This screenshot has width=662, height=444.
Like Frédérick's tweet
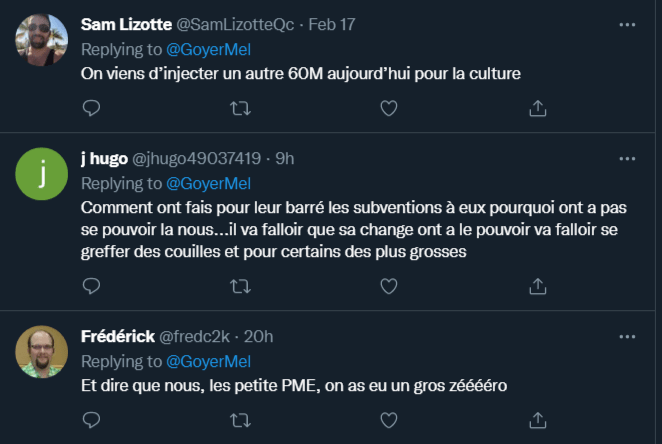[389, 419]
